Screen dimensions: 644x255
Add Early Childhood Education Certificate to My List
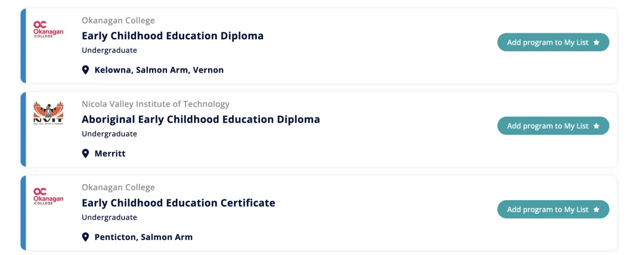coord(553,209)
